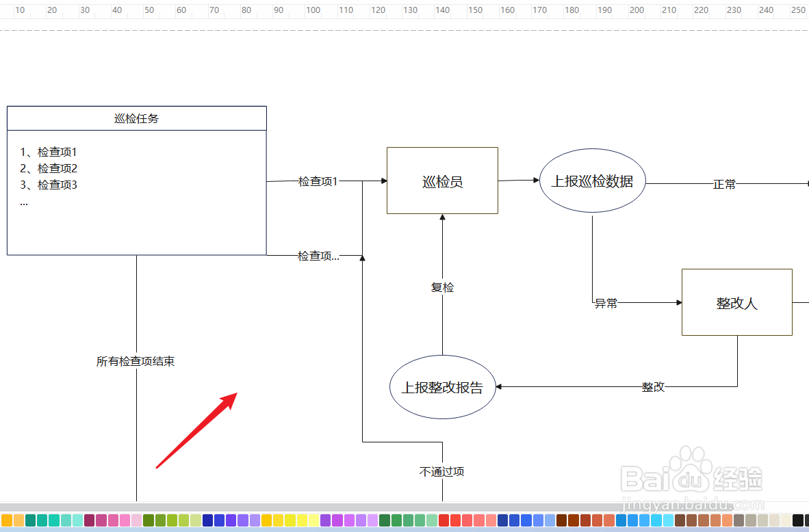
Task: Select the 上报巡检数据 ellipse shape
Action: [x=593, y=181]
